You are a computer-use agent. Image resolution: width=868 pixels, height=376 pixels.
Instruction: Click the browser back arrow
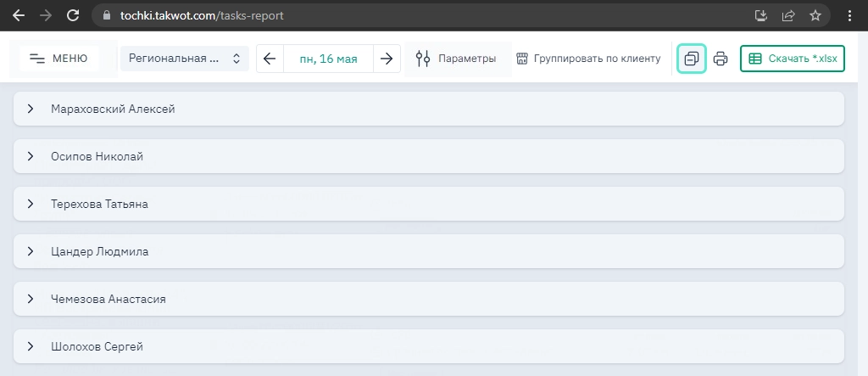click(19, 15)
